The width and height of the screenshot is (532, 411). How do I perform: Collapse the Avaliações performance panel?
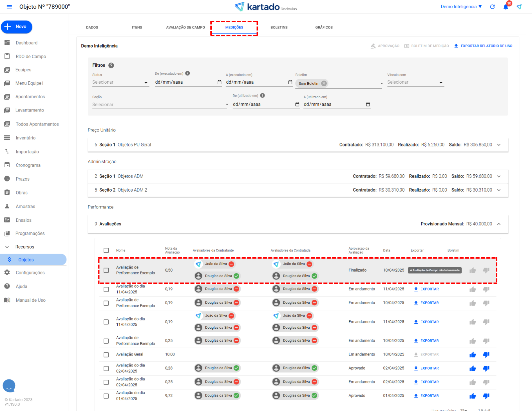499,224
